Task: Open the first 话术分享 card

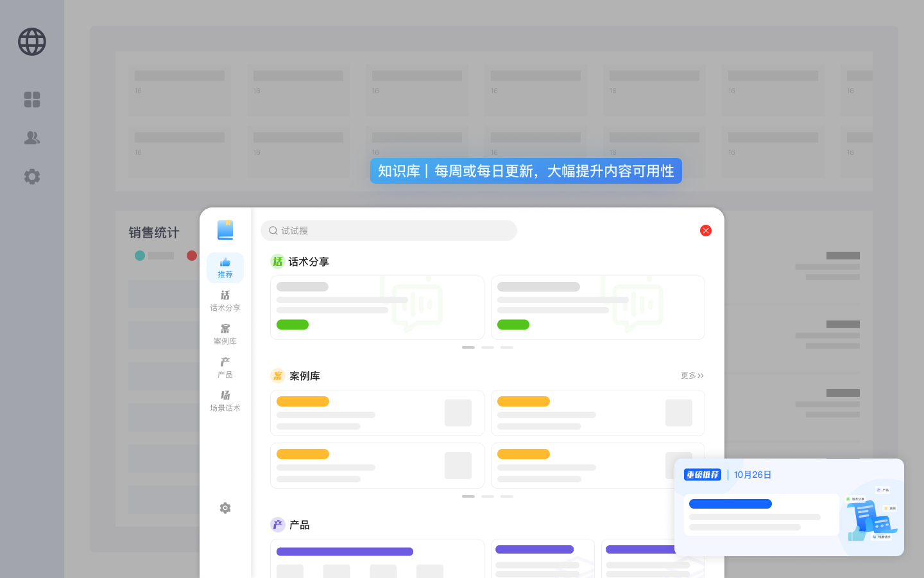Action: 377,308
